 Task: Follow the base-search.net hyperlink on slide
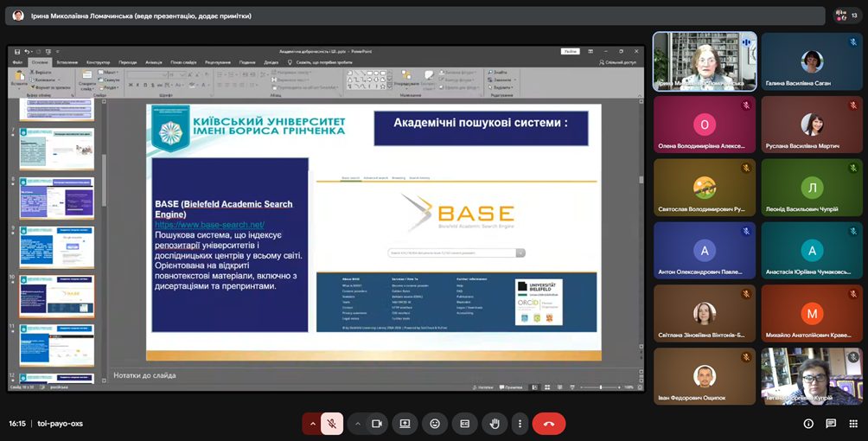(209, 225)
